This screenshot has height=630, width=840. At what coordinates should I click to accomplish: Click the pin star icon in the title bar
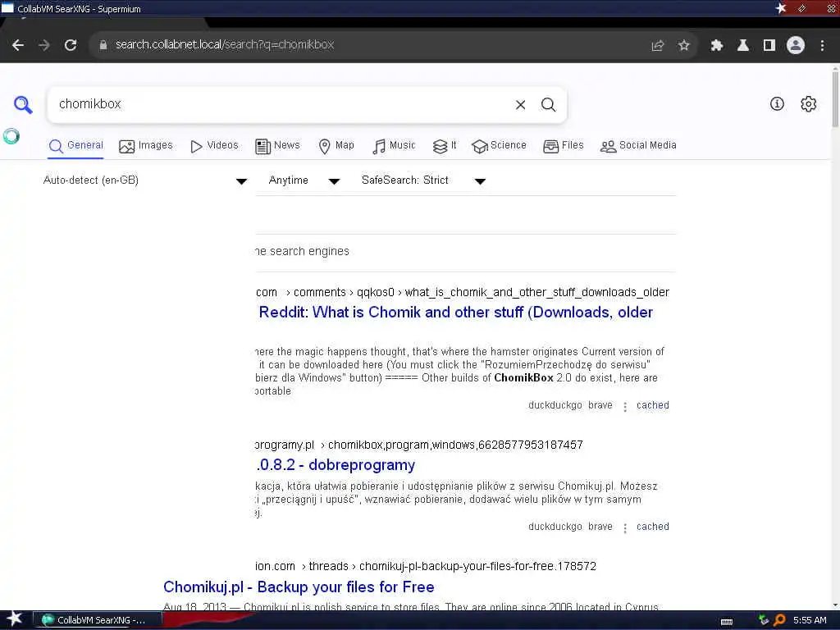781,8
